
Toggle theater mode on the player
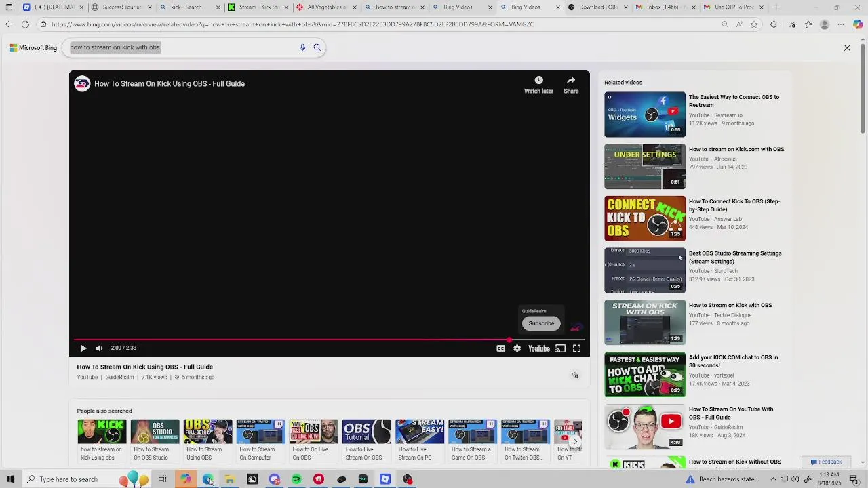click(560, 348)
